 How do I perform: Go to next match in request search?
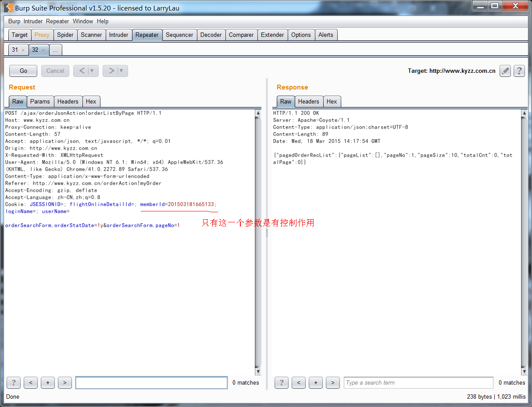pos(65,383)
